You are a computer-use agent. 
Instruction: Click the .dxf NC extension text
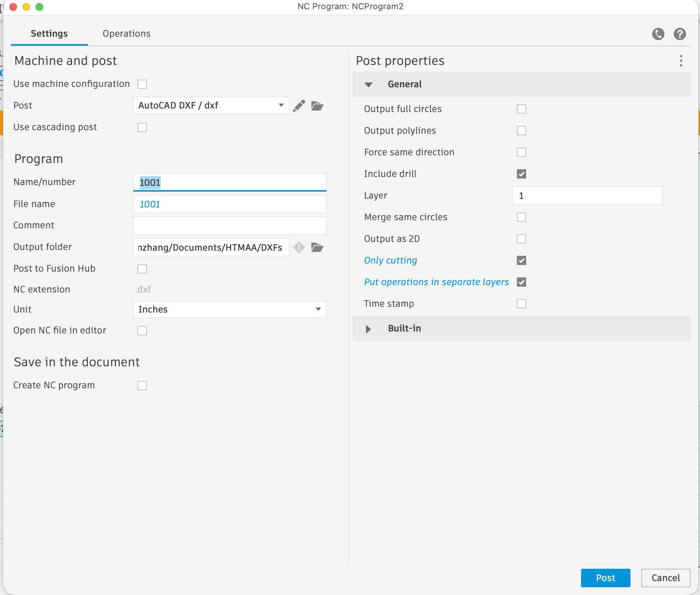click(x=143, y=289)
